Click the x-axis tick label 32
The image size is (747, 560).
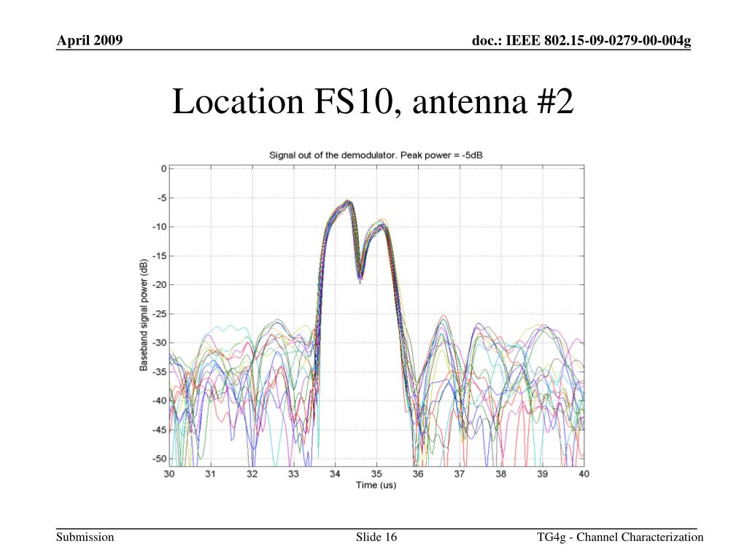252,474
